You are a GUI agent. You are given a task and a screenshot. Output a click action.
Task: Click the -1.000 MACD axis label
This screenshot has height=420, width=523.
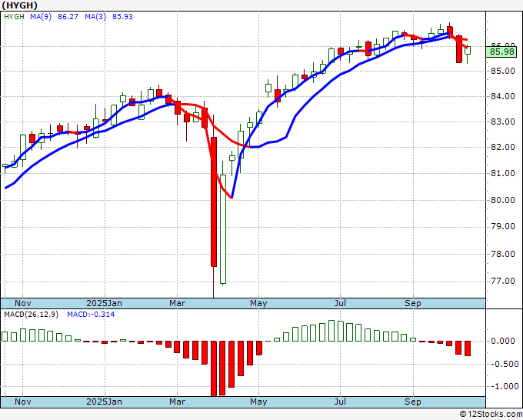[505, 386]
